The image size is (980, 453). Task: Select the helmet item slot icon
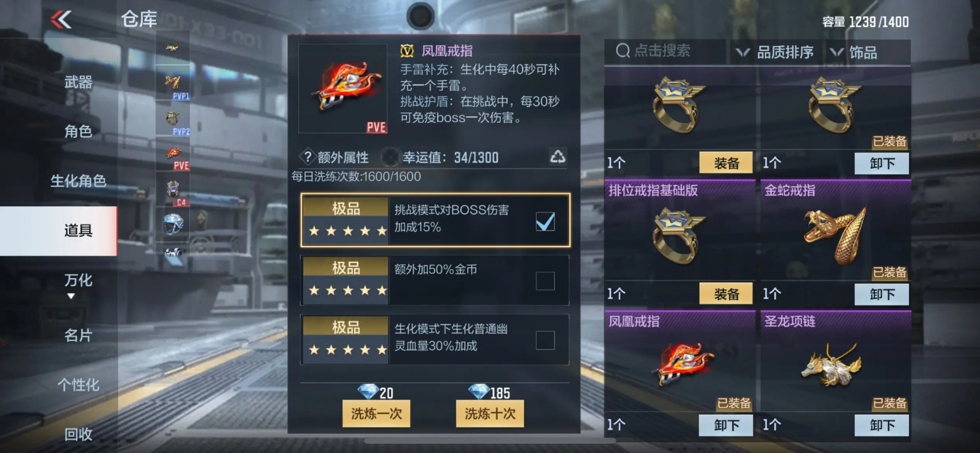(173, 224)
